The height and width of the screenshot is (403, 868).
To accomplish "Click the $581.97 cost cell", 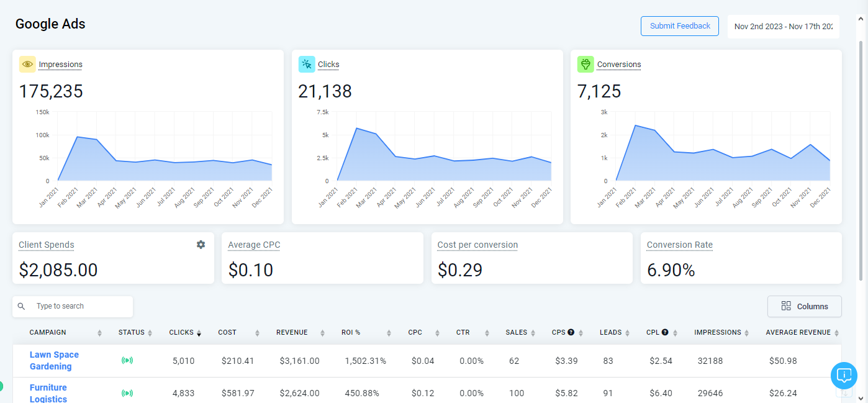I will click(x=238, y=393).
